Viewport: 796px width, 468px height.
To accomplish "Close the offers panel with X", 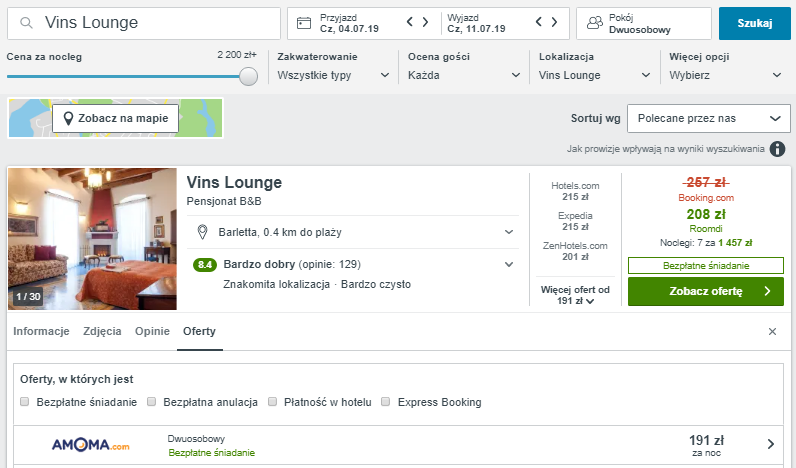I will pyautogui.click(x=772, y=331).
